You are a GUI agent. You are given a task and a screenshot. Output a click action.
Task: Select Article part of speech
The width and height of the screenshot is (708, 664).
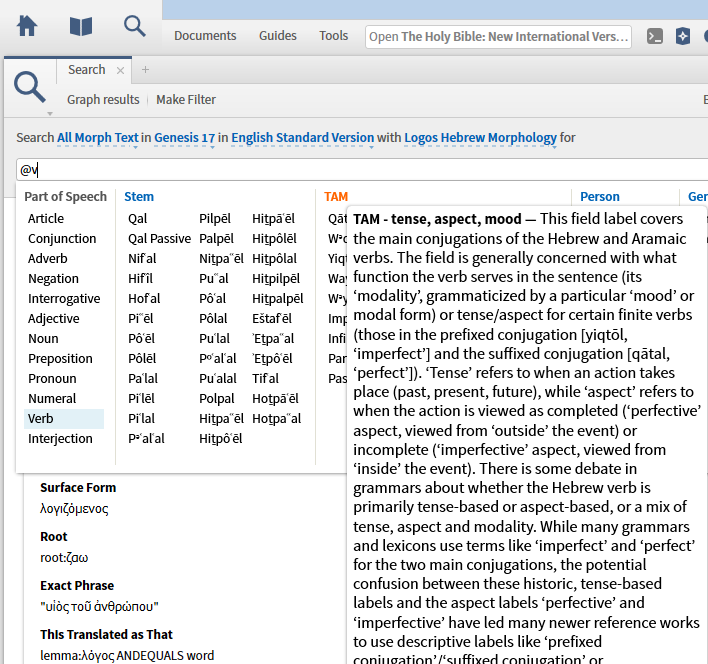coord(46,218)
